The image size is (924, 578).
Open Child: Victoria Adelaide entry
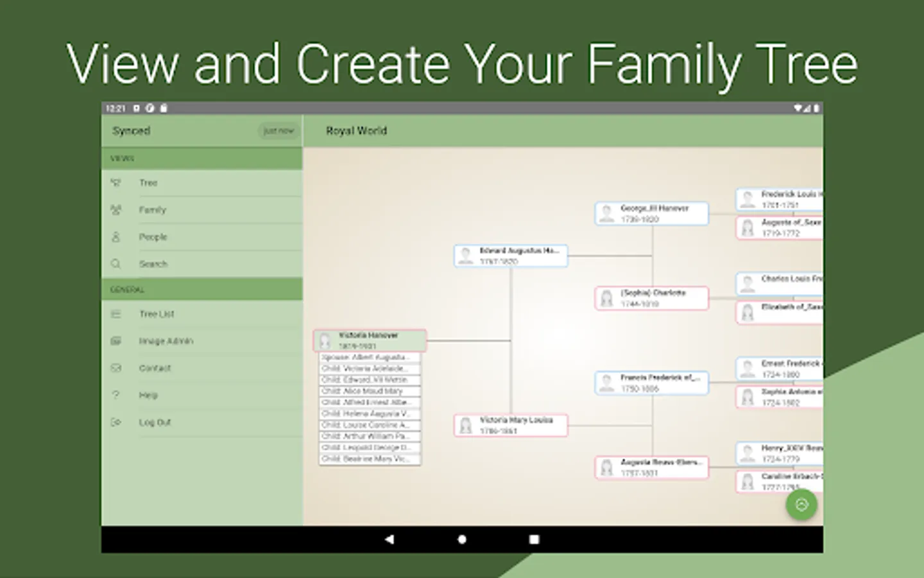tap(370, 369)
